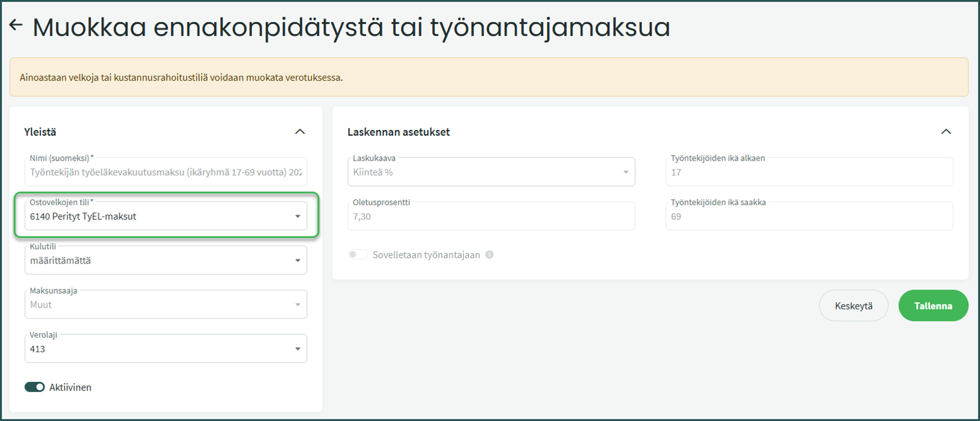The height and width of the screenshot is (421, 980).
Task: Click the Keskeytä button
Action: point(853,306)
